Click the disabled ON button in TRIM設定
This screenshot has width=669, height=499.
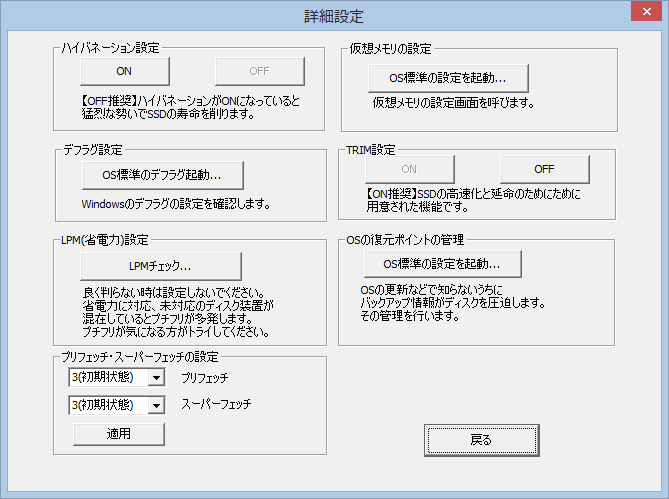[x=409, y=169]
